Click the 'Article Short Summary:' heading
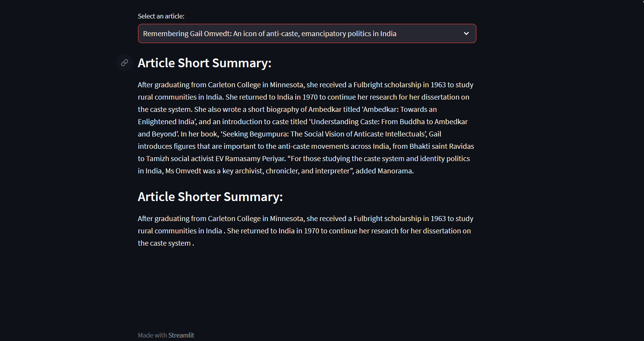Image resolution: width=644 pixels, height=341 pixels. click(x=205, y=63)
